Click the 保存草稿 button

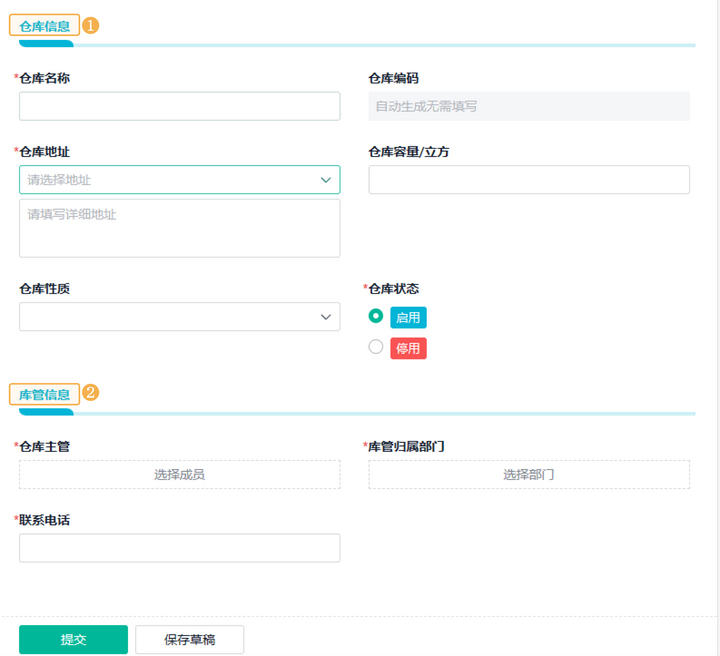click(x=190, y=640)
